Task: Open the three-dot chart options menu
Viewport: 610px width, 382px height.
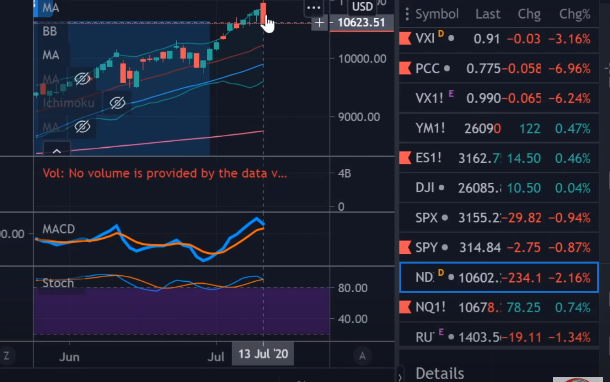Action: pyautogui.click(x=313, y=7)
